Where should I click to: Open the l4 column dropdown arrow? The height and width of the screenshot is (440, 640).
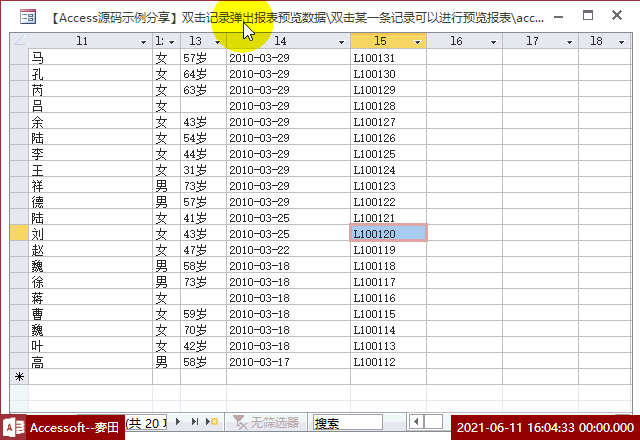pos(342,42)
